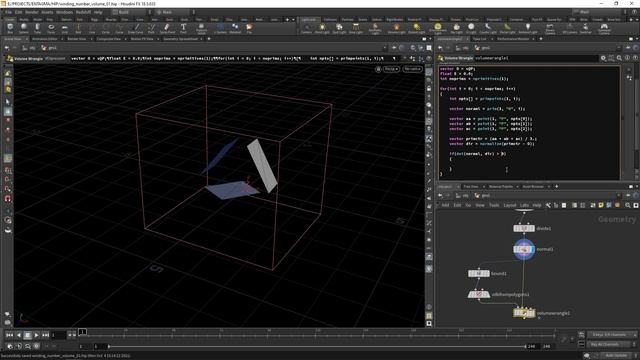Click the Area Light shelf tool
Viewport: 640px width, 360px height.
356,28
